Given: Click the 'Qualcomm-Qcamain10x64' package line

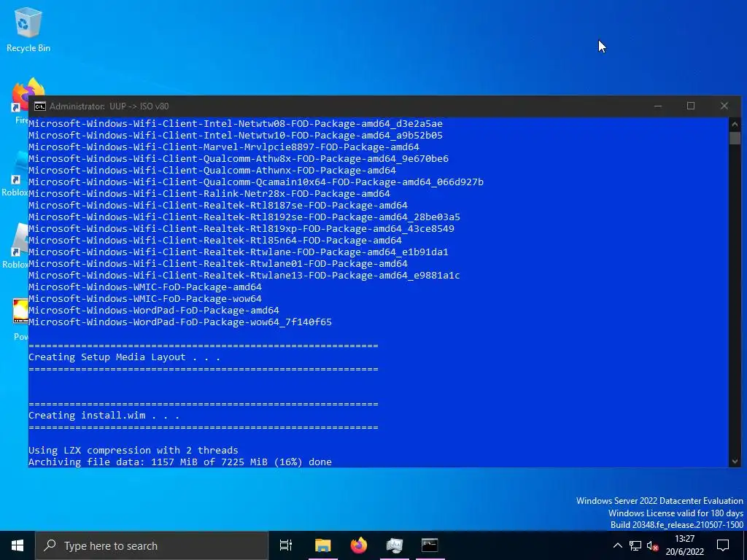Looking at the screenshot, I should coord(256,182).
